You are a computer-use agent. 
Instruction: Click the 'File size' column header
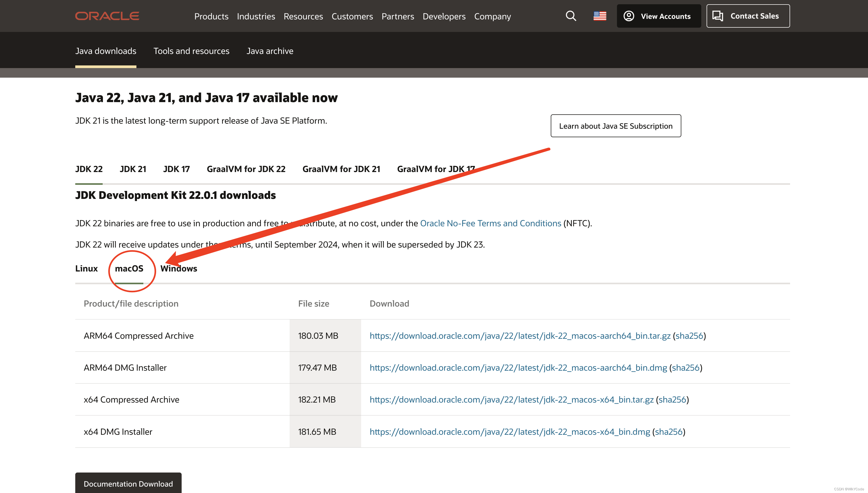314,304
